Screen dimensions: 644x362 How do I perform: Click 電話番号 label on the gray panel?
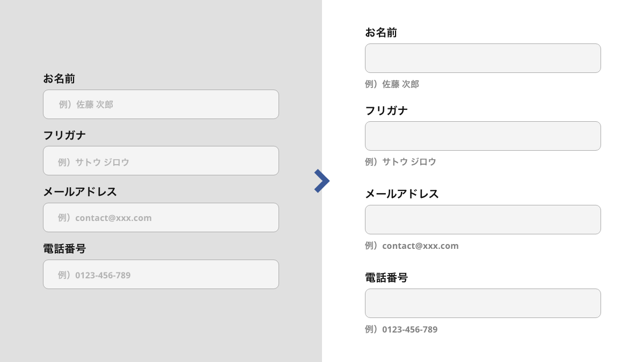tap(64, 249)
